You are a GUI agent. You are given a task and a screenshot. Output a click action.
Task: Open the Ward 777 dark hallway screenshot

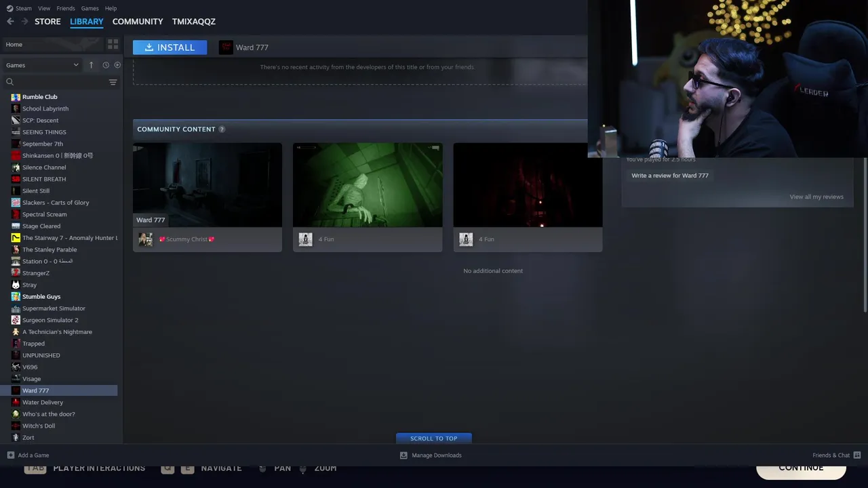[208, 185]
